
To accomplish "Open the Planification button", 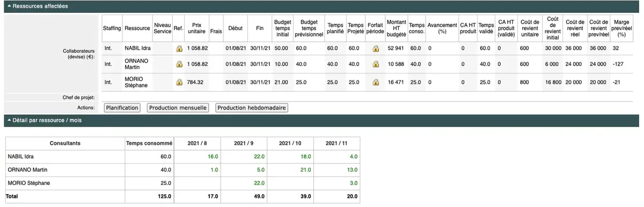I will coord(122,108).
